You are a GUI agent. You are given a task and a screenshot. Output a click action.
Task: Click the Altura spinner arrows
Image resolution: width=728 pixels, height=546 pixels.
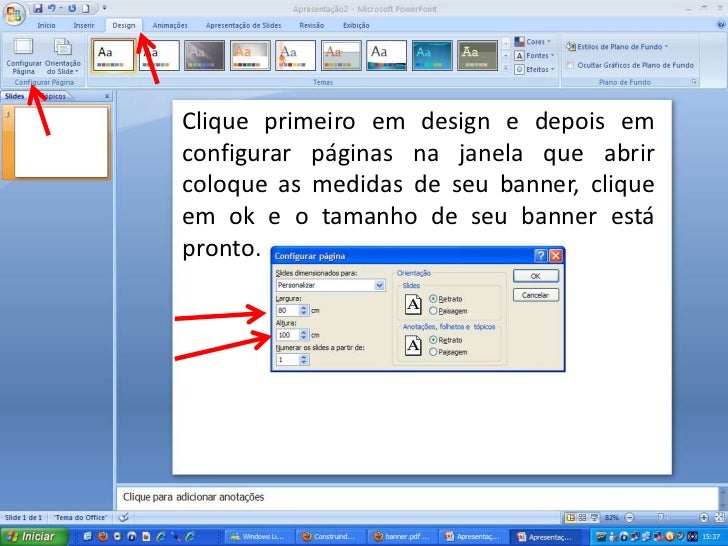[x=304, y=335]
